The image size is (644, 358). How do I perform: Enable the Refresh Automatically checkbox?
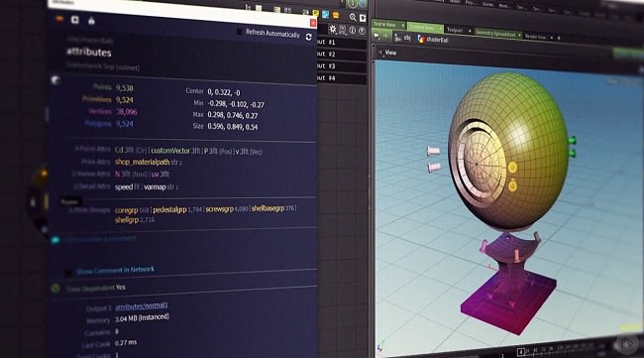(239, 31)
